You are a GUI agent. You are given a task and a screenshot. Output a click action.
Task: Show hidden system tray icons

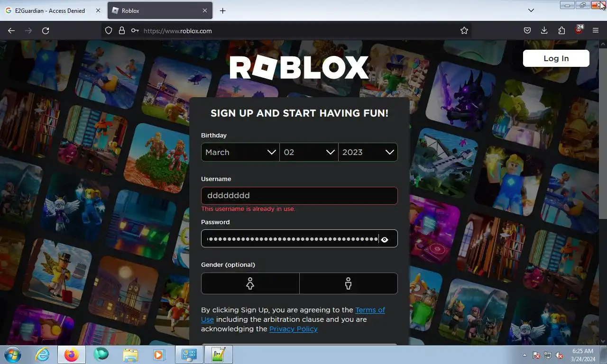click(x=524, y=355)
